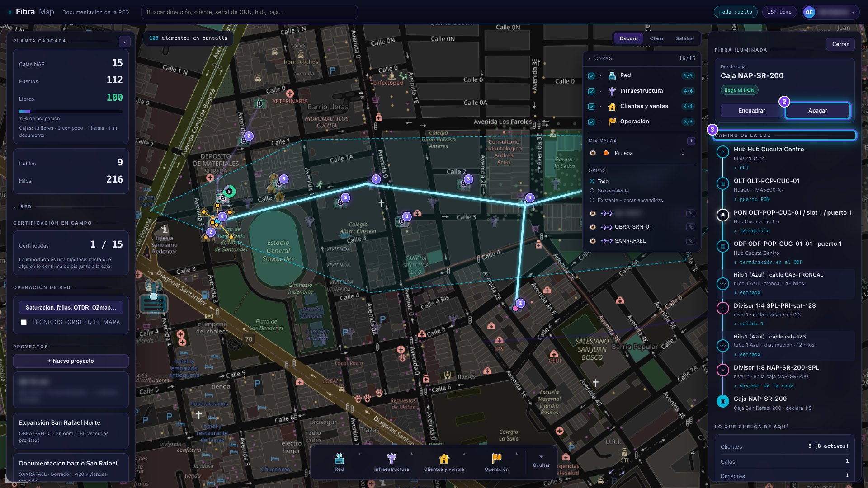Hide the bottom toolbar with Ocultar

point(541,462)
